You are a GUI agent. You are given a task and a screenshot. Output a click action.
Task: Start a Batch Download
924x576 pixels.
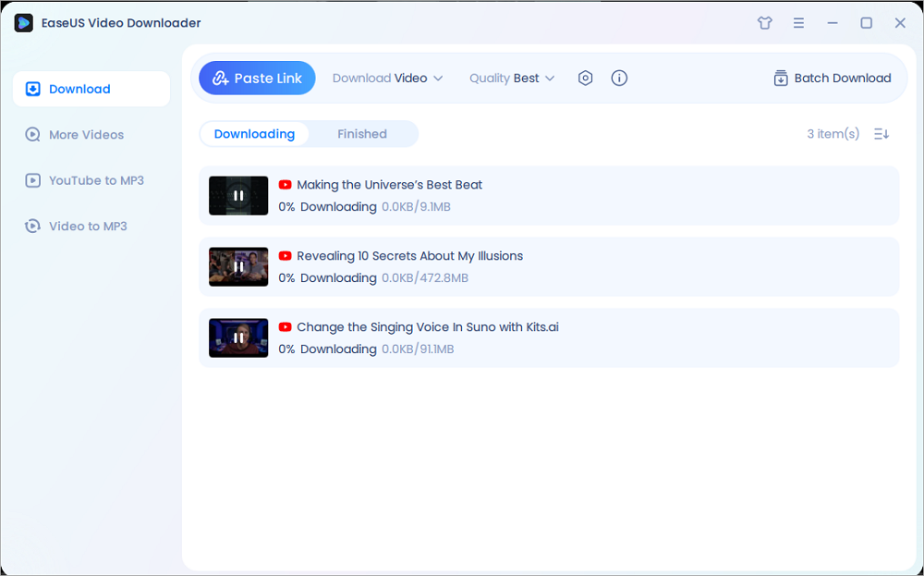(833, 78)
